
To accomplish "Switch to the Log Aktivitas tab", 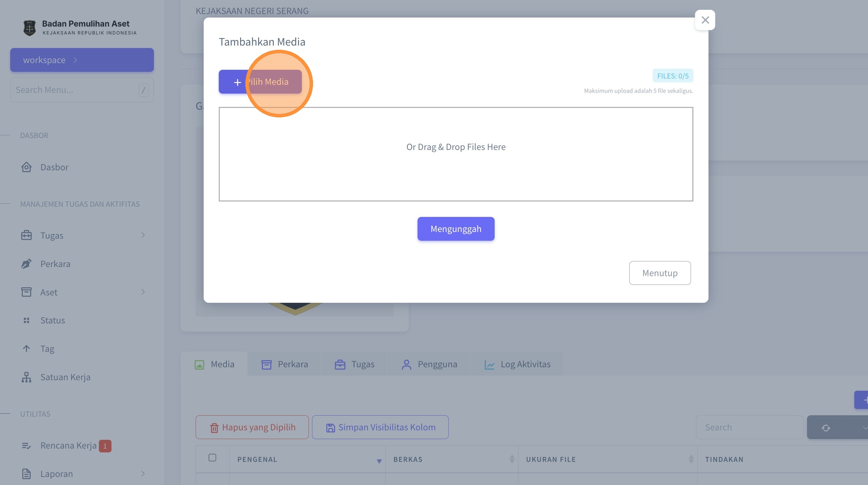I will 517,364.
